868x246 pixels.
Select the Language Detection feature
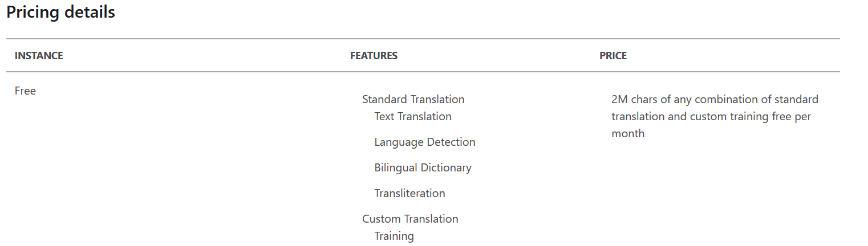pyautogui.click(x=424, y=142)
